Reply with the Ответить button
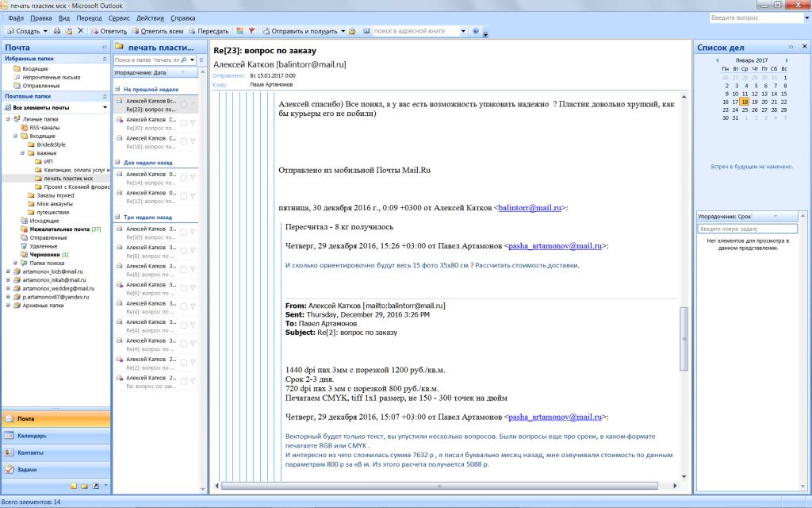 109,31
